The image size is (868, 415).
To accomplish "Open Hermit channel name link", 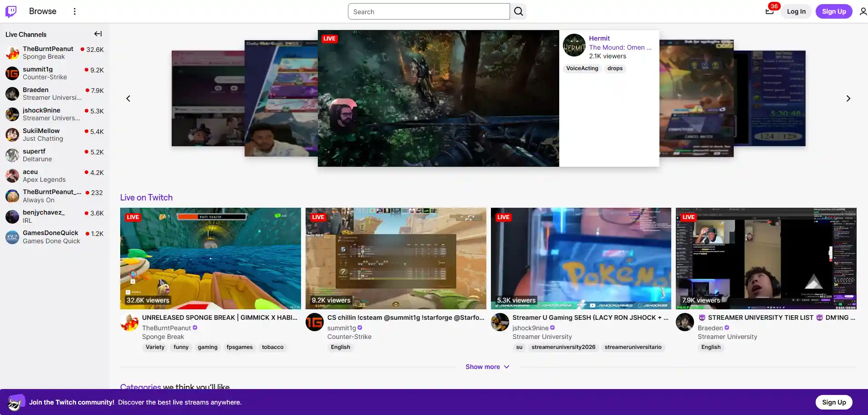I will [599, 38].
